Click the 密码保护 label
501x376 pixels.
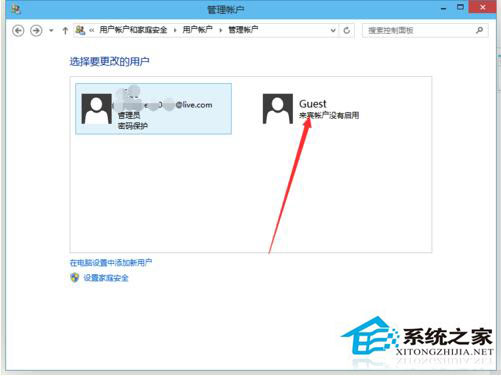pyautogui.click(x=133, y=126)
